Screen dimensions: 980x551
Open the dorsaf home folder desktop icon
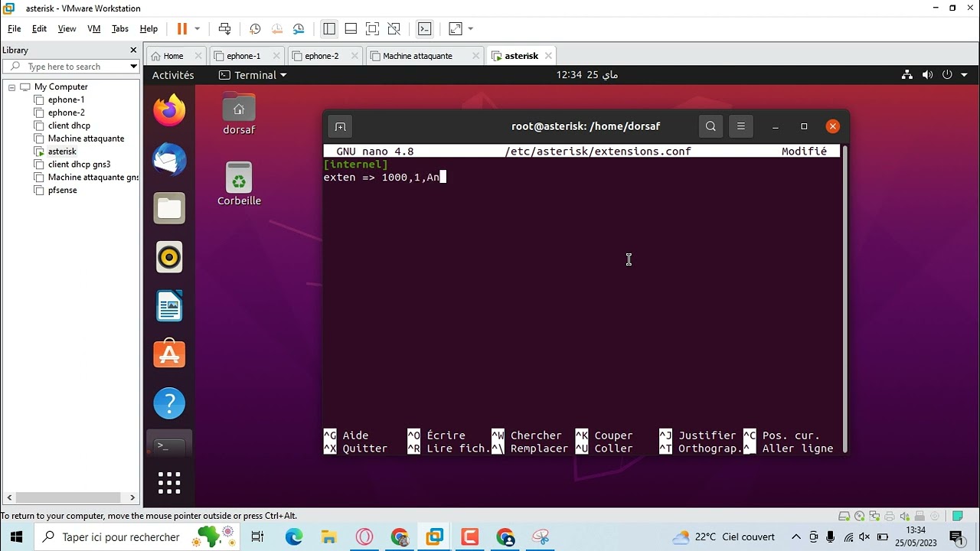pyautogui.click(x=239, y=115)
